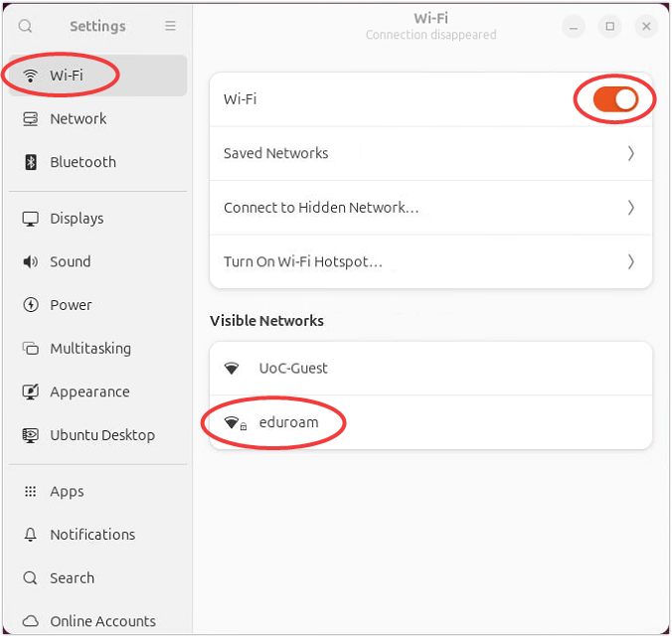Click the Bluetooth icon in sidebar
Image resolution: width=672 pixels, height=637 pixels.
[31, 162]
